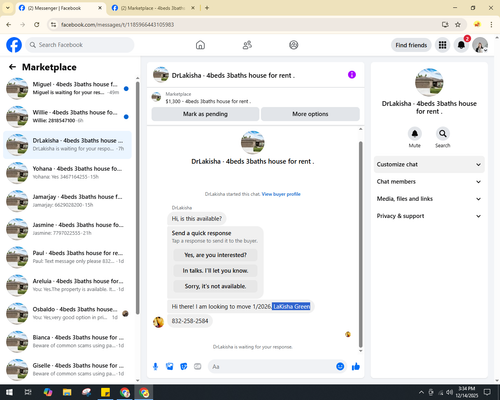Choose a sticker icon
Image resolution: width=500 pixels, height=400 pixels.
[184, 367]
